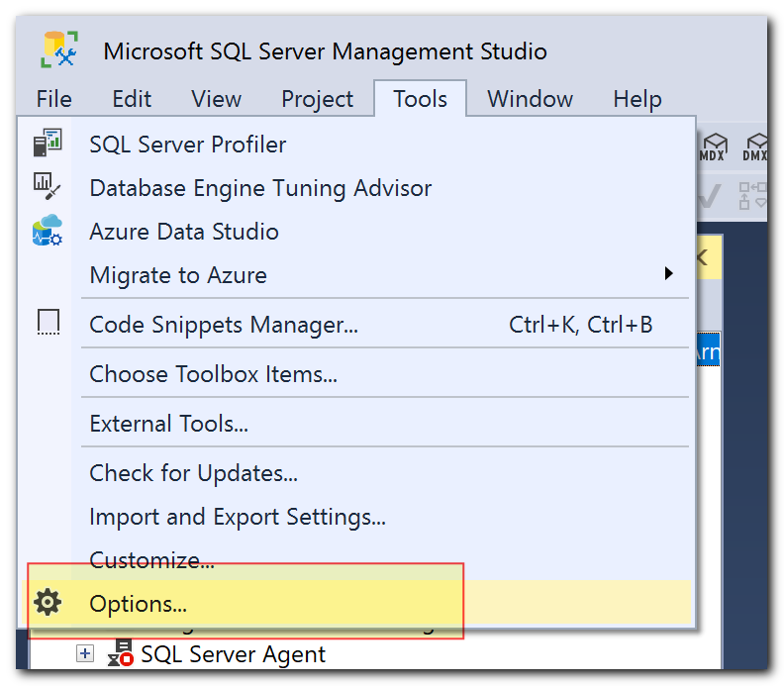Open Choose Toolbox Items dialog
The image size is (784, 686).
tap(213, 374)
